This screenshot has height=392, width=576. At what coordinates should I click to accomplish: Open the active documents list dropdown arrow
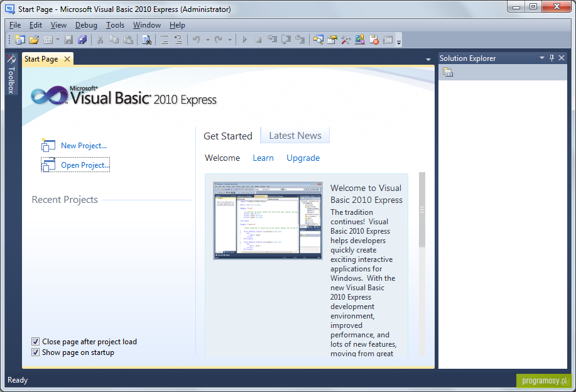tap(428, 59)
